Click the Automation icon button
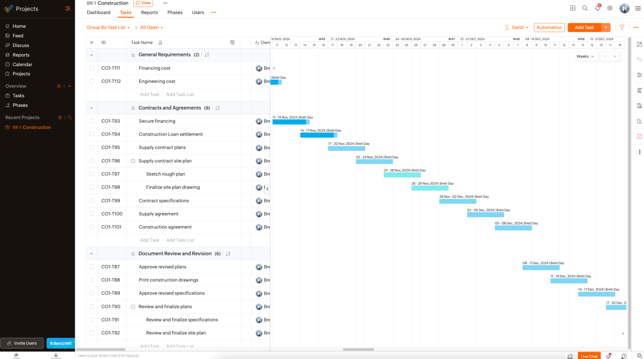The height and width of the screenshot is (359, 644). tap(549, 27)
